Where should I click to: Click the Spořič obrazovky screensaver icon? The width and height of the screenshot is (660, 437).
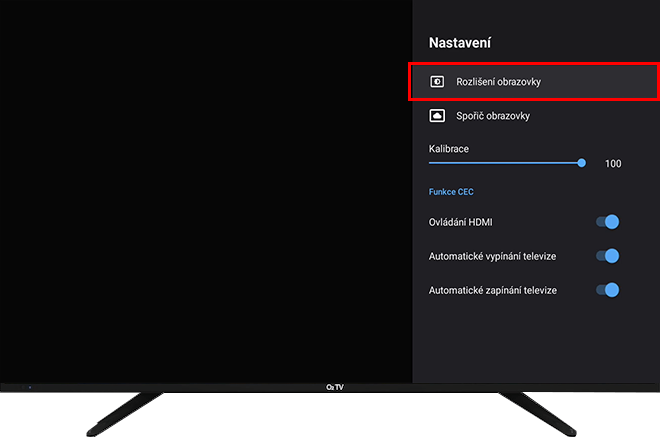point(437,116)
